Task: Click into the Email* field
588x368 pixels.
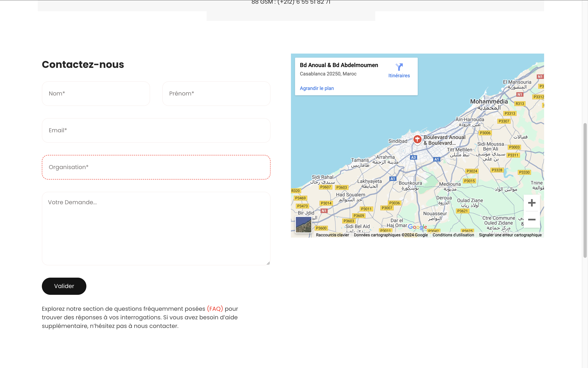Action: coord(156,130)
